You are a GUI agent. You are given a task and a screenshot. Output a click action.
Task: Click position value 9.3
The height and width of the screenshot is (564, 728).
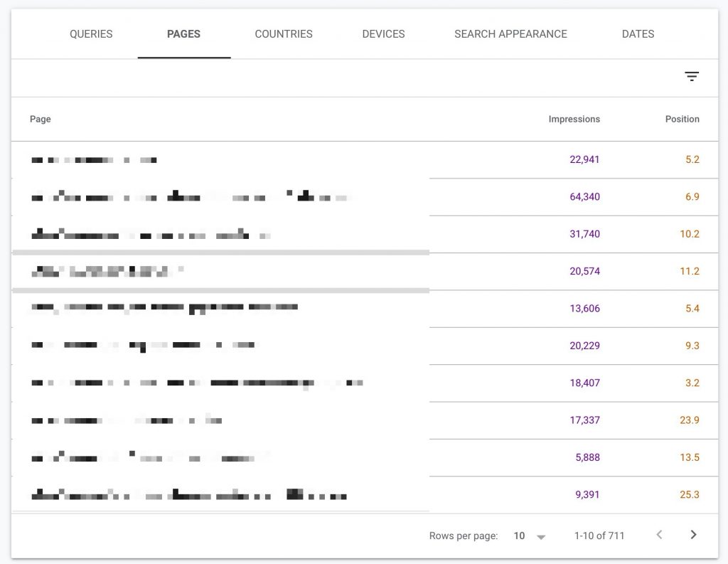click(x=692, y=345)
